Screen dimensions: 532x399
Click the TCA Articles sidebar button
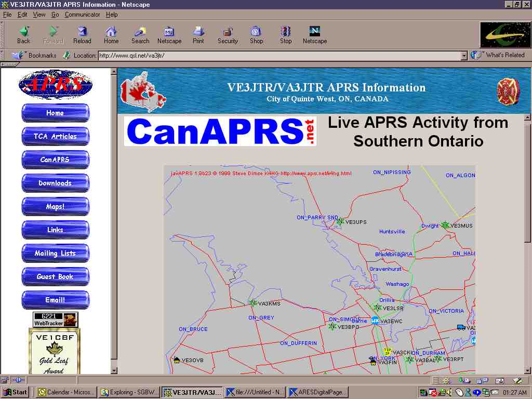(55, 136)
